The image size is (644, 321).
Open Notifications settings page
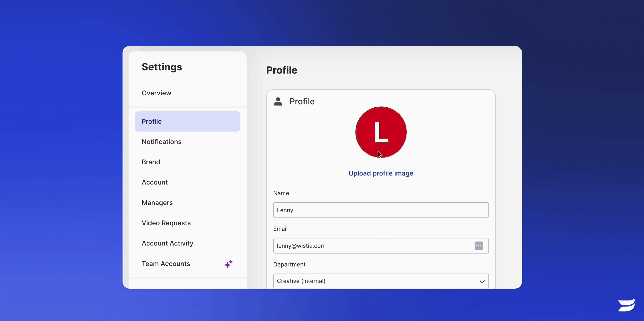[161, 142]
